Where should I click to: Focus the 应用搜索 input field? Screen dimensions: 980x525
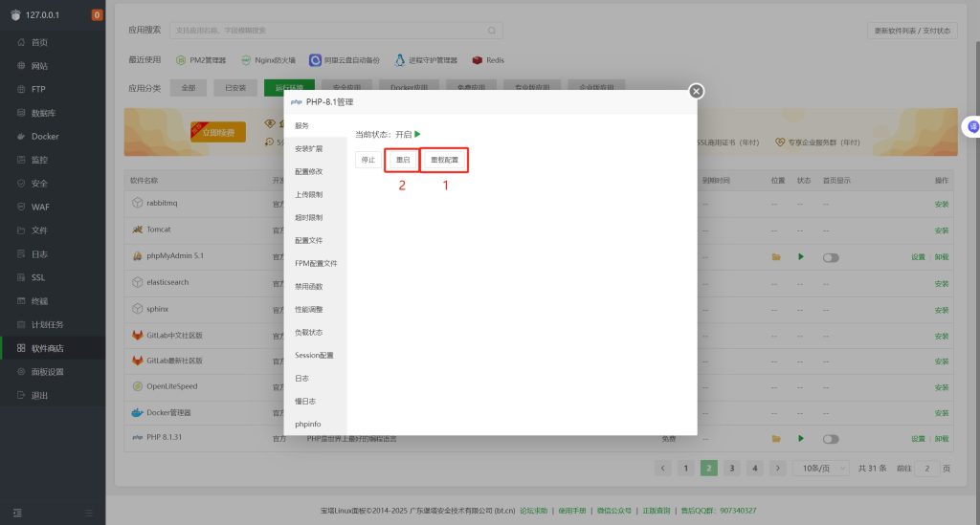tap(336, 31)
